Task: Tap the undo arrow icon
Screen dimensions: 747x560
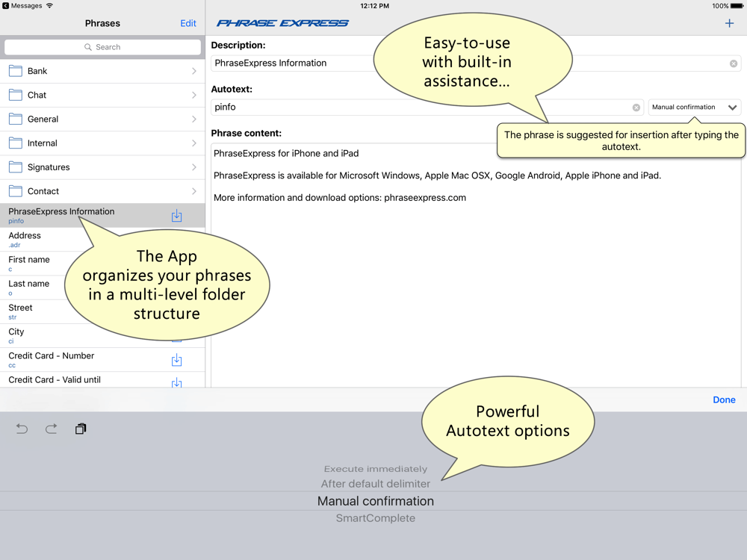Action: pos(22,429)
